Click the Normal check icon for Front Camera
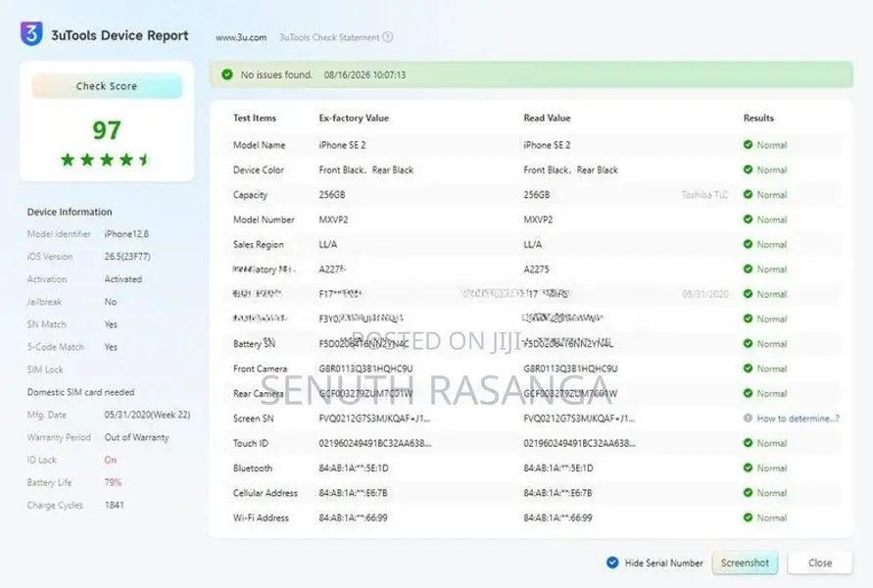This screenshot has width=873, height=588. click(x=748, y=368)
